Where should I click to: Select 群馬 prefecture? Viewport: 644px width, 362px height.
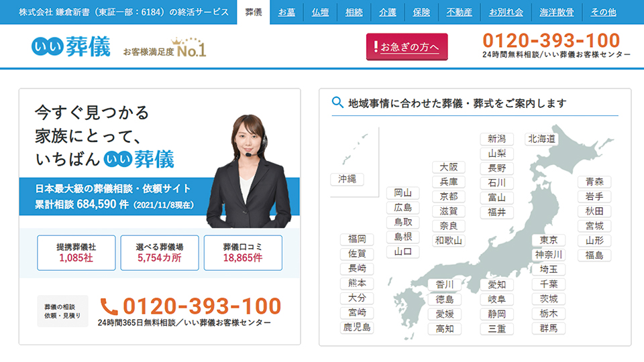click(x=549, y=328)
